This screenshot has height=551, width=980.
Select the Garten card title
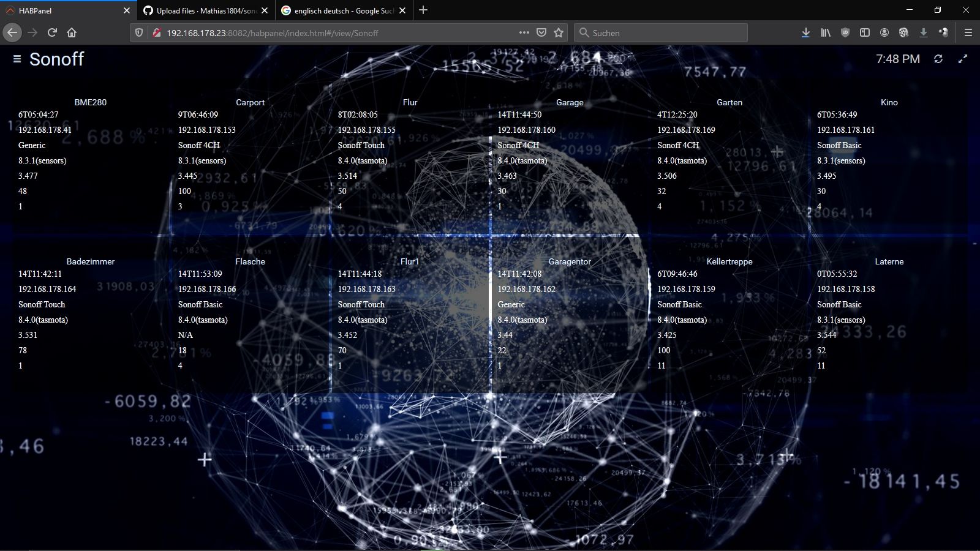(x=729, y=102)
